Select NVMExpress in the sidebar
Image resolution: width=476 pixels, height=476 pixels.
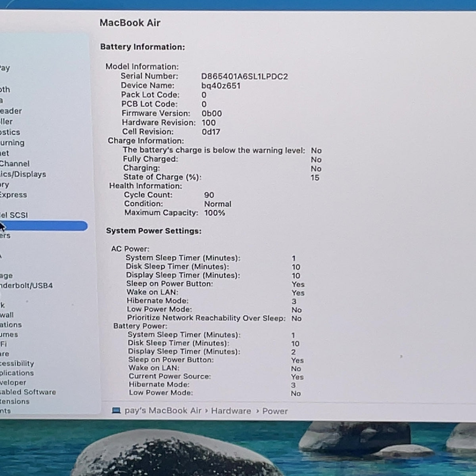click(13, 195)
